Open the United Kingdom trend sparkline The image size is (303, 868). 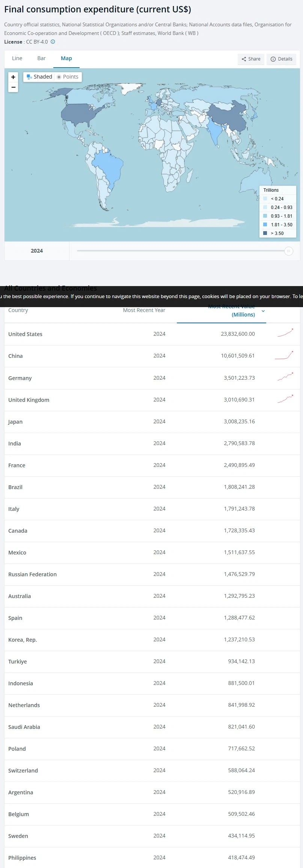coord(285,399)
